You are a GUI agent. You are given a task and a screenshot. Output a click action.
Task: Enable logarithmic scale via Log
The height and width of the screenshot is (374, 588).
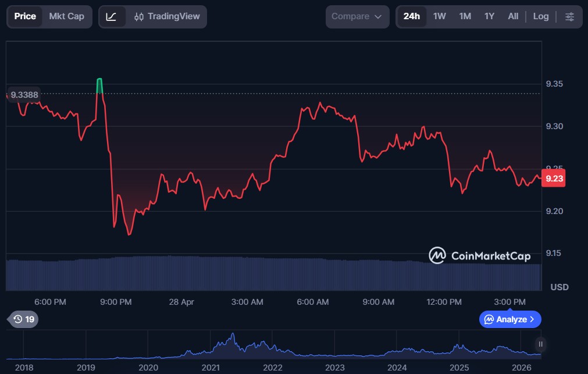click(x=540, y=16)
